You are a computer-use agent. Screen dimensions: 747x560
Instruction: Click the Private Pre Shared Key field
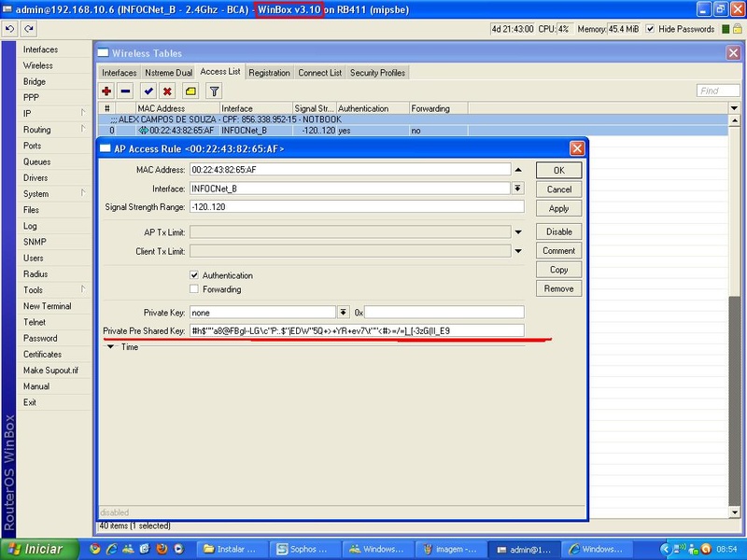pyautogui.click(x=357, y=330)
